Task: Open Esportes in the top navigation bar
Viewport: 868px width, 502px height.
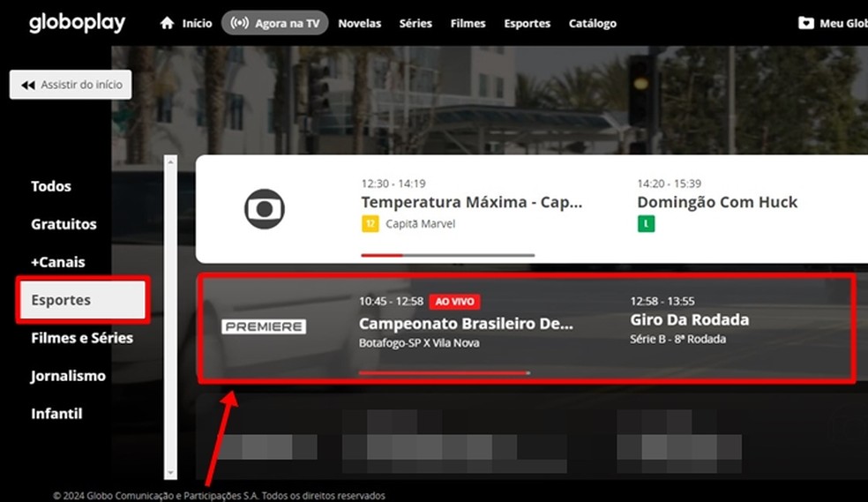Action: tap(527, 23)
